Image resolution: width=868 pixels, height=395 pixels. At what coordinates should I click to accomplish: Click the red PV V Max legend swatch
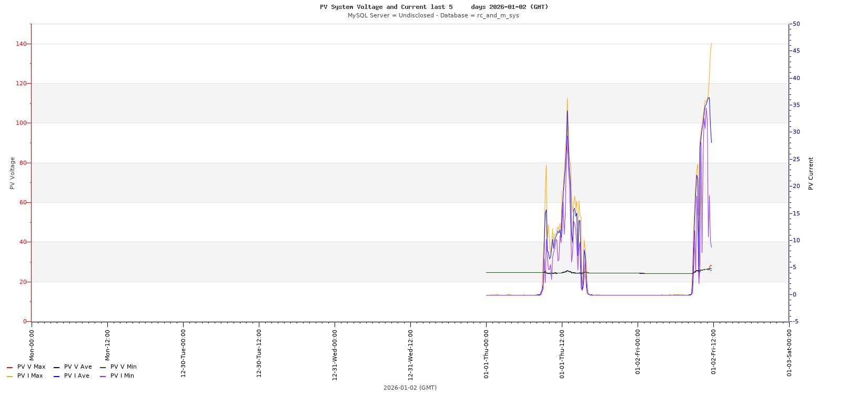click(9, 367)
